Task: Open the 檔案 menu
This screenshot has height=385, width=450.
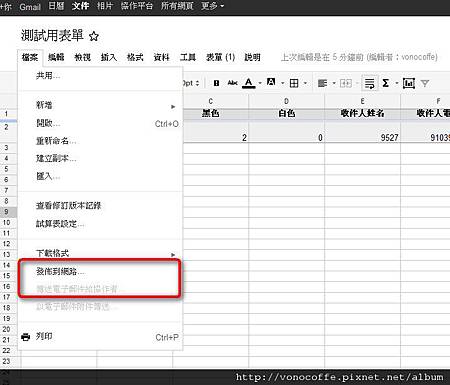Action: coord(30,57)
